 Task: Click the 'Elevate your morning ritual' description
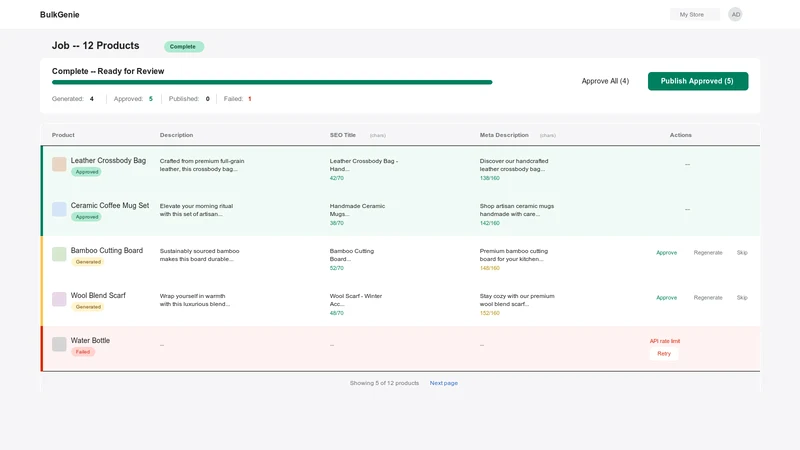point(196,210)
